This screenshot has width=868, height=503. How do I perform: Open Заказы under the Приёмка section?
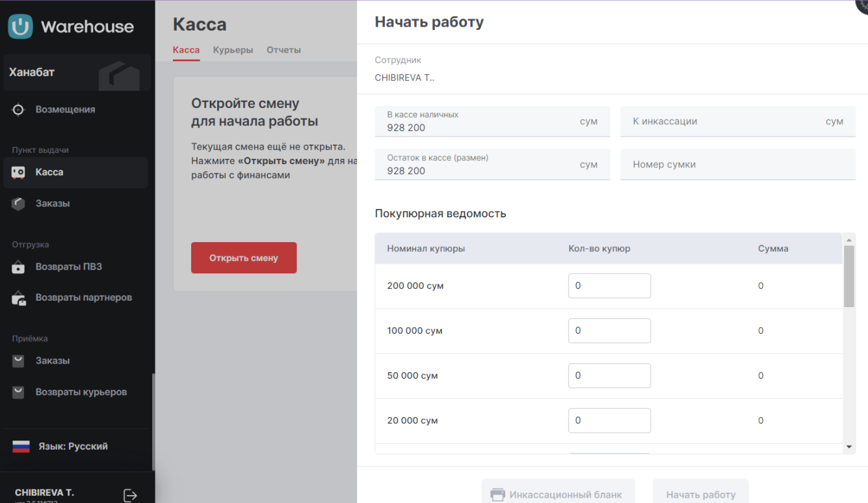click(x=53, y=361)
